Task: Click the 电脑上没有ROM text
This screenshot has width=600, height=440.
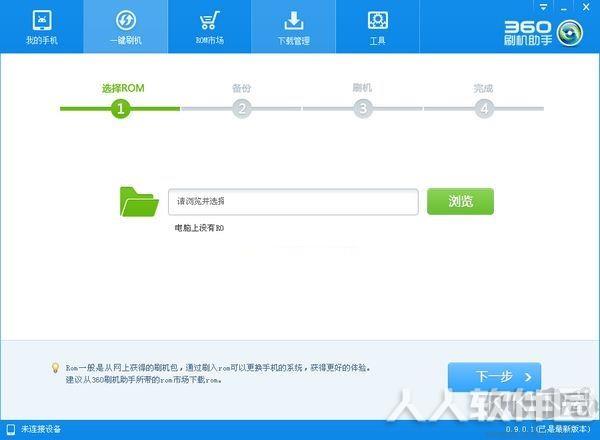Action: [x=199, y=228]
